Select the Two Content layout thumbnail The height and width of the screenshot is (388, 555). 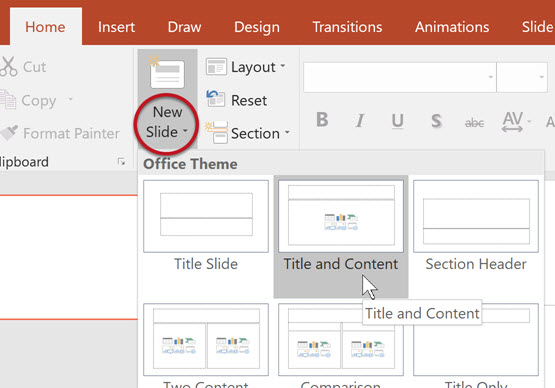(206, 339)
